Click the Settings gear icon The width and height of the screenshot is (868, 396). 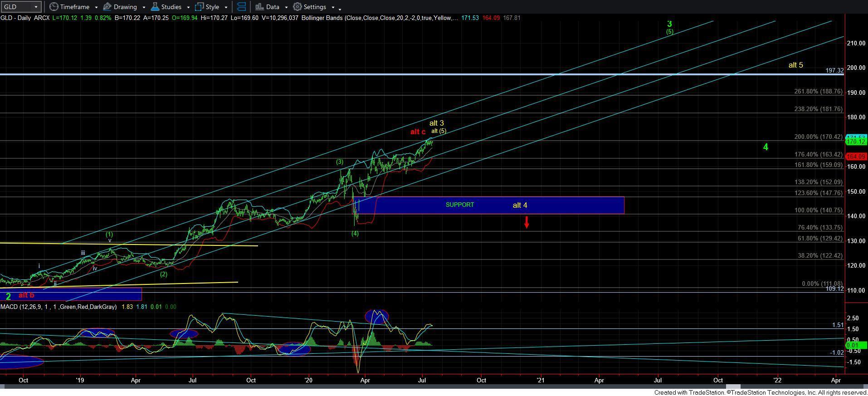[x=297, y=7]
